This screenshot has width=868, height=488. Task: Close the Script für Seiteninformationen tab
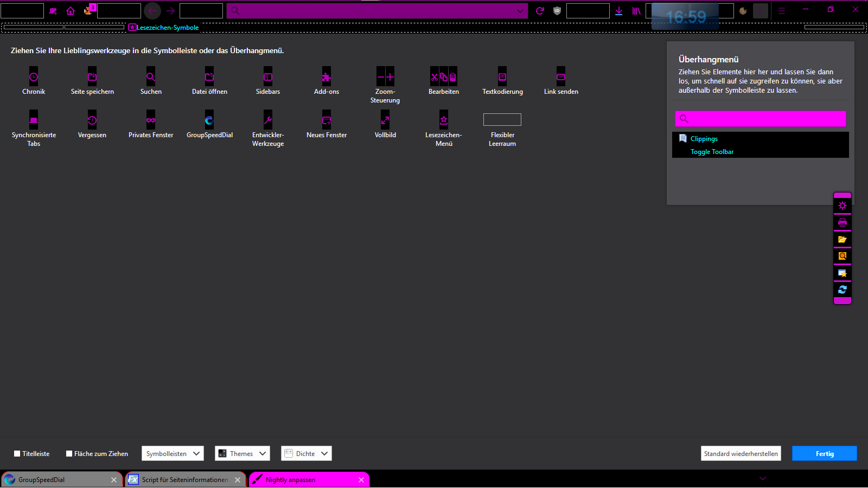(x=238, y=480)
